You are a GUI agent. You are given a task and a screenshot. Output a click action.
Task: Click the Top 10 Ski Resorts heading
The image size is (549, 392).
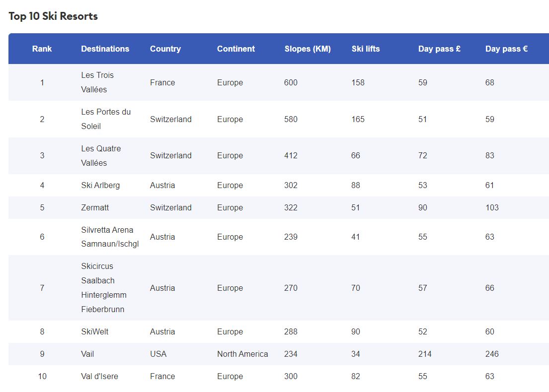click(x=53, y=16)
